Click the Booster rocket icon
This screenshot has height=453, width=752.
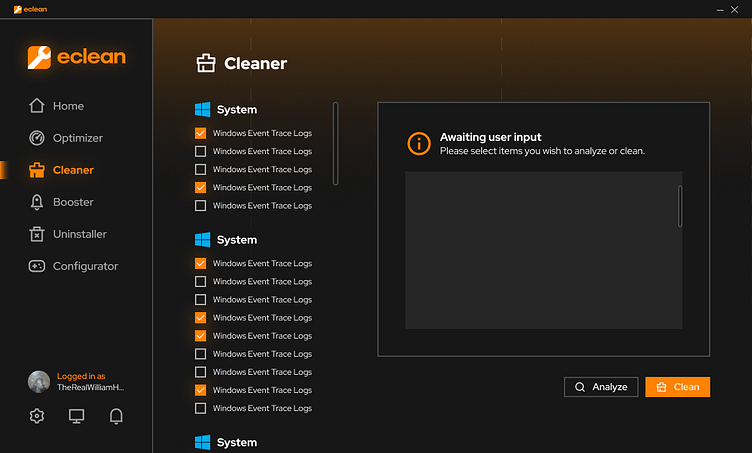coord(37,202)
